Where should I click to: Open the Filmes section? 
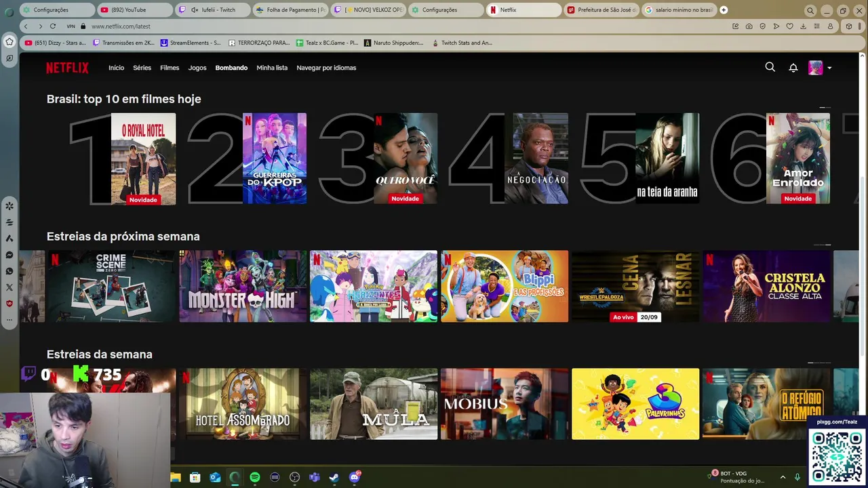click(170, 68)
